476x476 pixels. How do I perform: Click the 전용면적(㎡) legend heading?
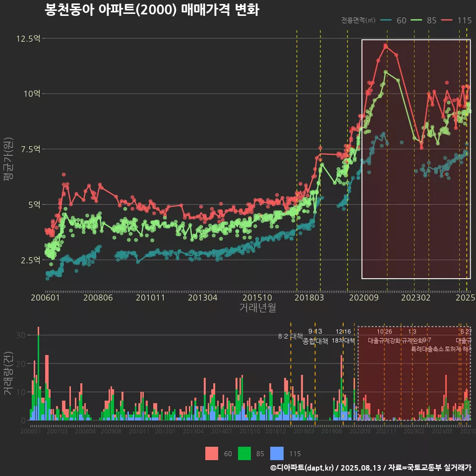(x=358, y=20)
